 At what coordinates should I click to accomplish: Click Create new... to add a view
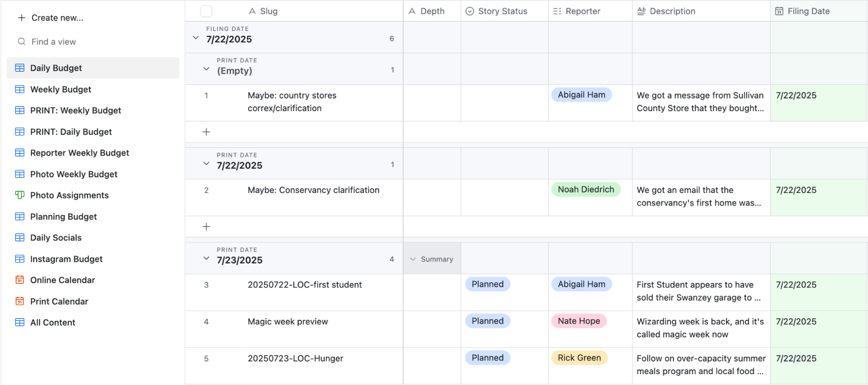[x=50, y=18]
